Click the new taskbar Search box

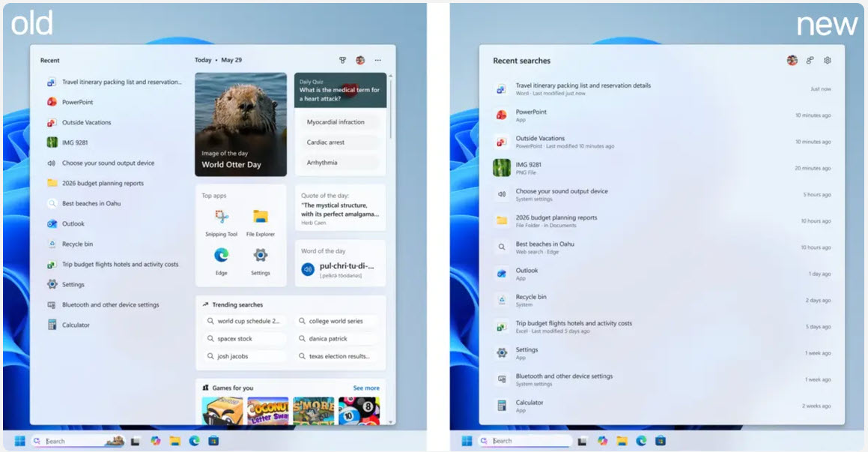[525, 441]
